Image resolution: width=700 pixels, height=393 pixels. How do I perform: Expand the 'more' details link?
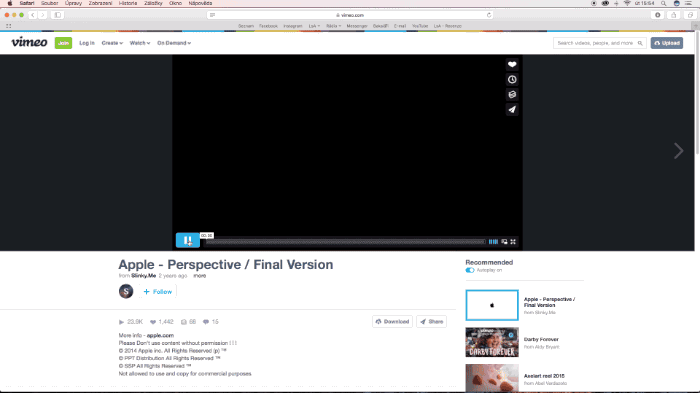tap(200, 276)
